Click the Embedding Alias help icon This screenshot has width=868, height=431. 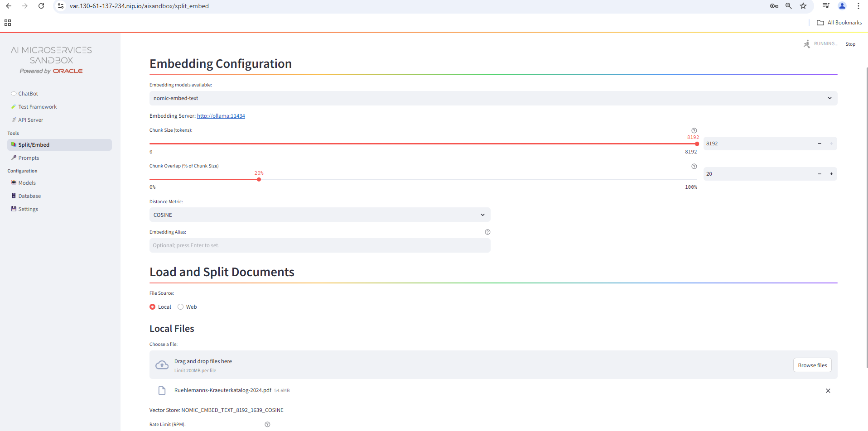pos(487,232)
